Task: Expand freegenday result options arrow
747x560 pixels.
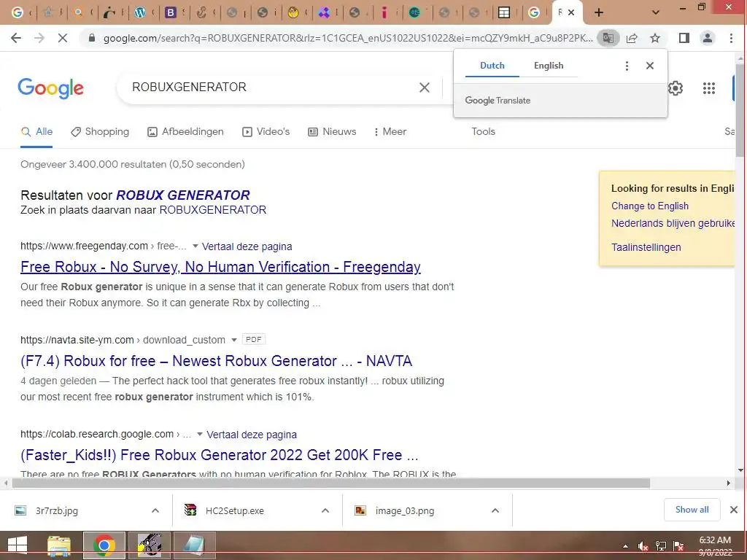Action: [195, 246]
